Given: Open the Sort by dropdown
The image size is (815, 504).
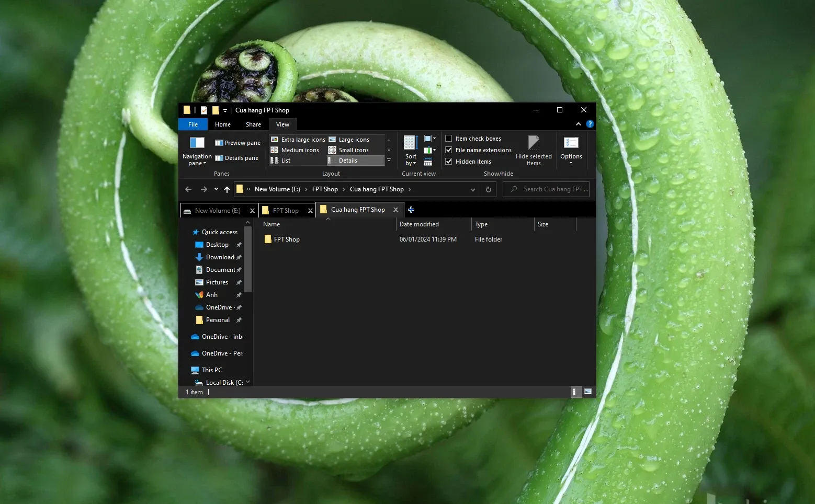Looking at the screenshot, I should click(411, 151).
